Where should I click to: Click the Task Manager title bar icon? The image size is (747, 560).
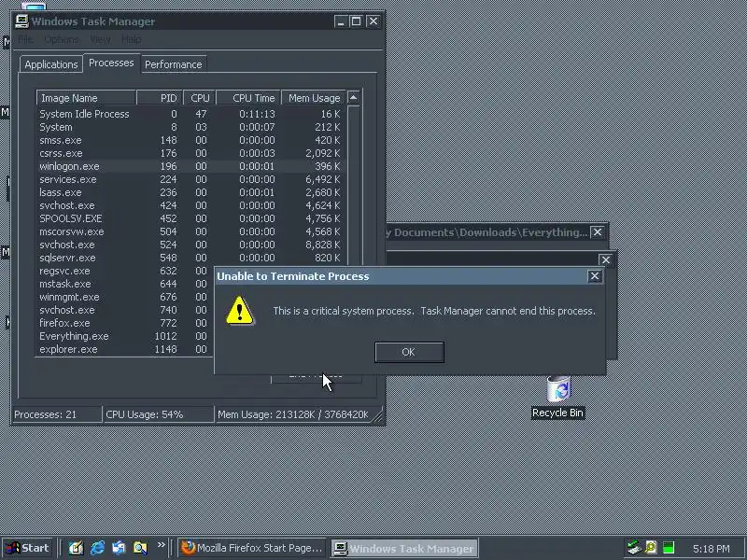coord(21,21)
